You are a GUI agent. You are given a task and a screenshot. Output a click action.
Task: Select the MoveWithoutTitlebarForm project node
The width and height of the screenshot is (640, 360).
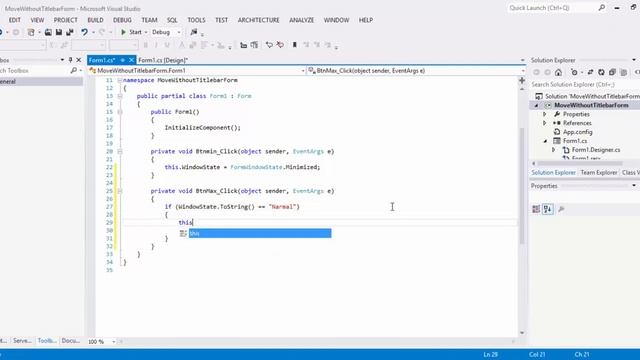point(591,105)
